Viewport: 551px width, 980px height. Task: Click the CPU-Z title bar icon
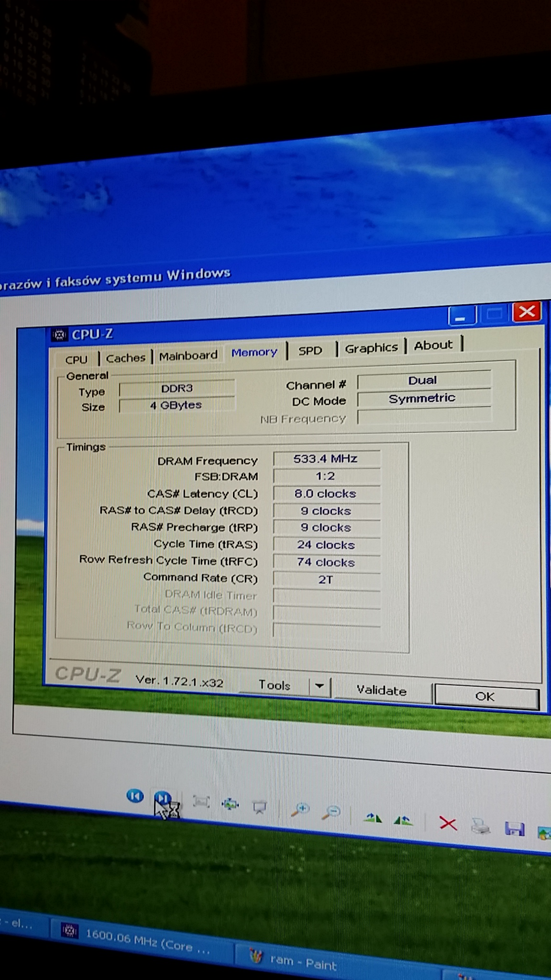tap(59, 335)
